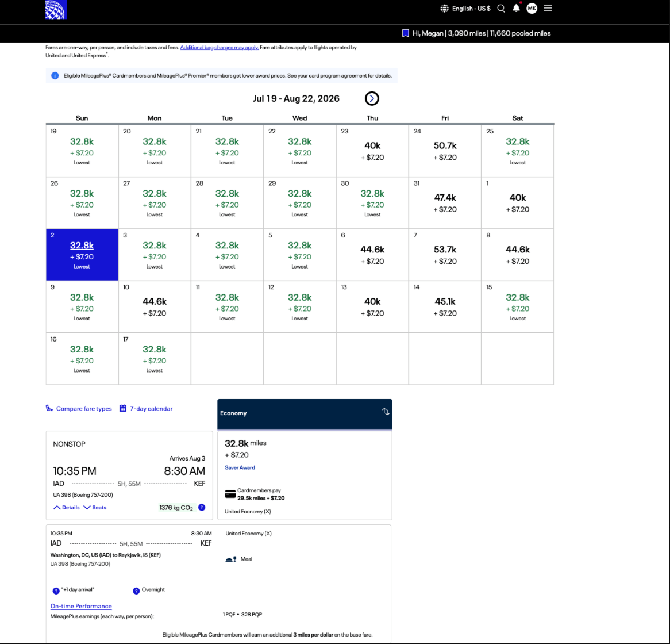Select July 23 fare 40k
Viewport: 670px width, 644px height.
pyautogui.click(x=372, y=151)
